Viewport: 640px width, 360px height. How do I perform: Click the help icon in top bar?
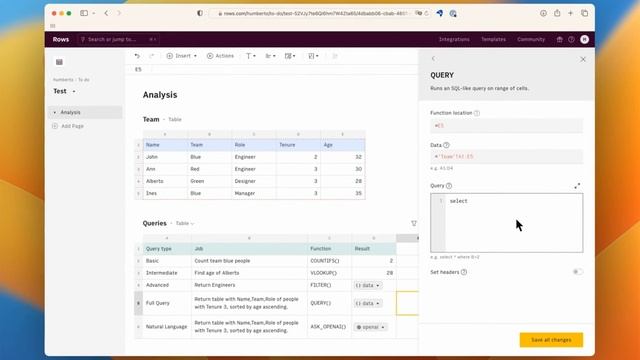(x=571, y=39)
